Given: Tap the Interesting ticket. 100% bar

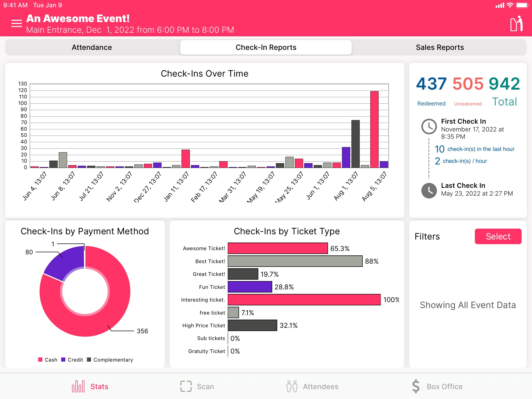Looking at the screenshot, I should [x=304, y=300].
